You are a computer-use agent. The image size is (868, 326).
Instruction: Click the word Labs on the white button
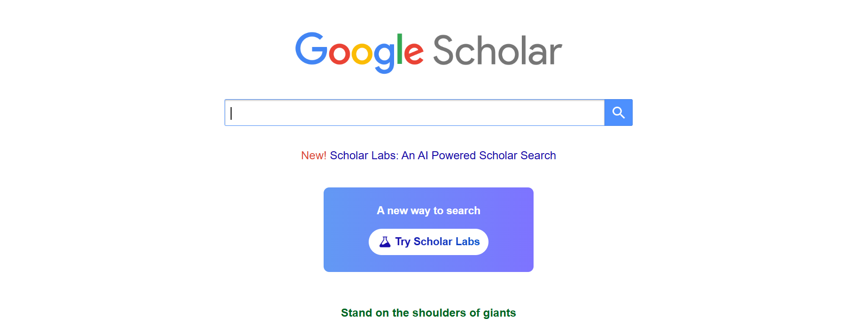pyautogui.click(x=467, y=241)
